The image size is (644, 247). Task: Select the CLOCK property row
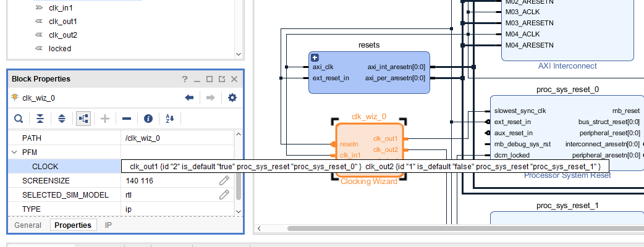[x=62, y=166]
